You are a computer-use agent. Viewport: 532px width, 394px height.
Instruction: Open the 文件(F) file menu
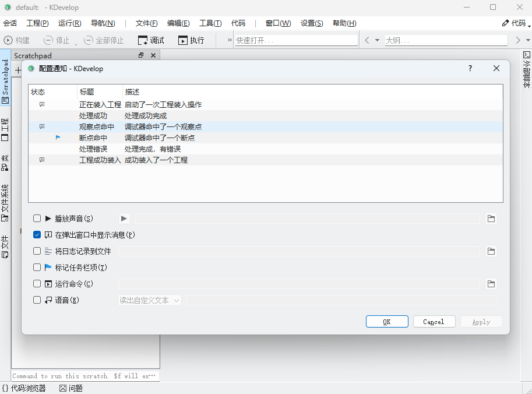point(147,23)
